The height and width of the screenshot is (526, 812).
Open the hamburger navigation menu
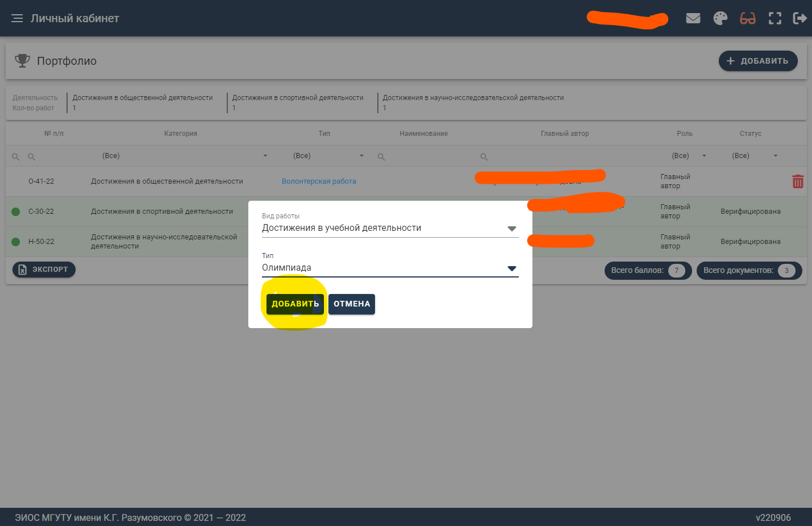click(17, 18)
